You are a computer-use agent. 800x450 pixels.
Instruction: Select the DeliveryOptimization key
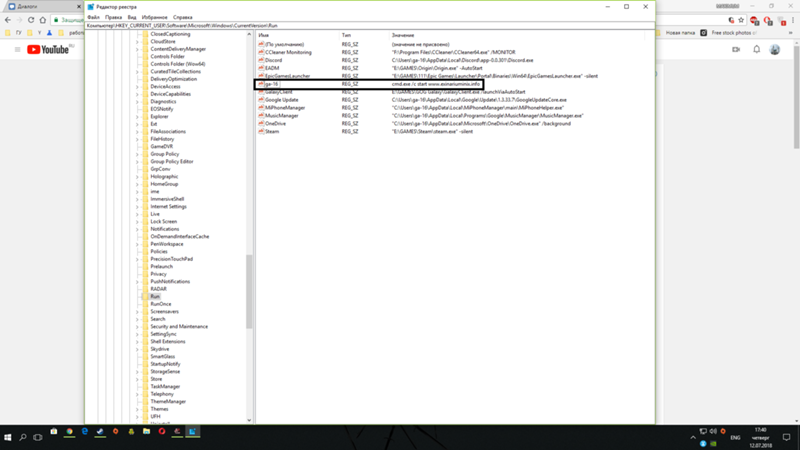173,79
